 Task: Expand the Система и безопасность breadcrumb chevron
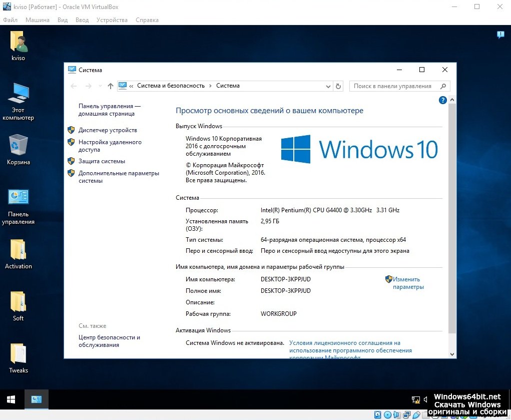click(x=211, y=86)
